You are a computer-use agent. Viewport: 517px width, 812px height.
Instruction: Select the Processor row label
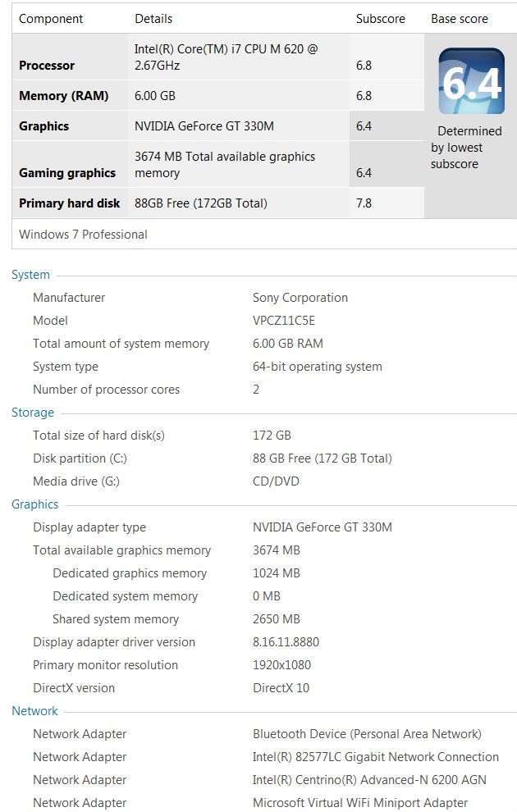coord(47,66)
